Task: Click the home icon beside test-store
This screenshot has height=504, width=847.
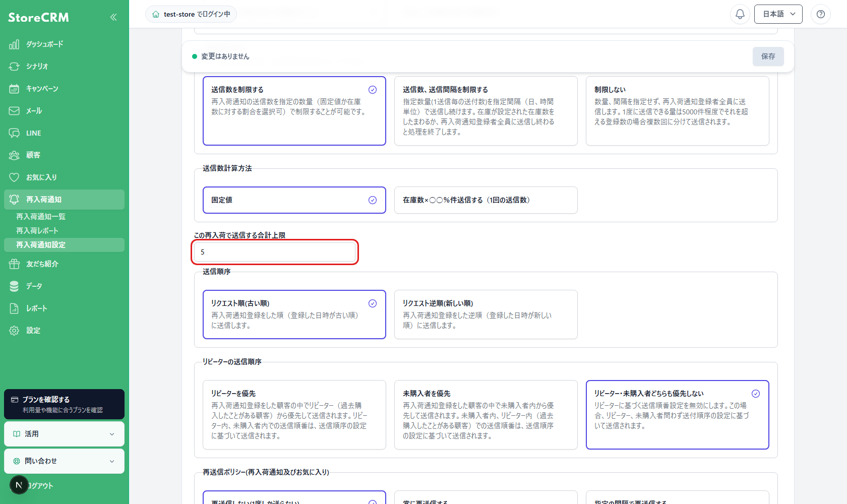Action: [156, 14]
